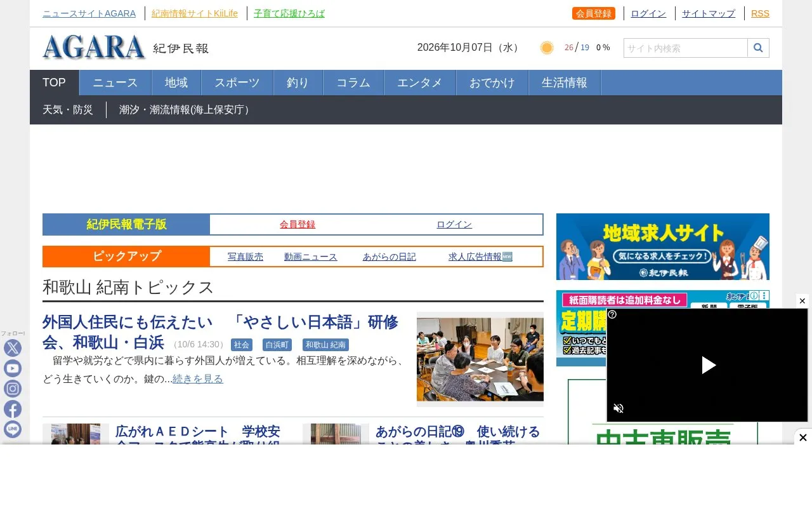
Task: Open 写真販売 pickup link
Action: coord(246,257)
